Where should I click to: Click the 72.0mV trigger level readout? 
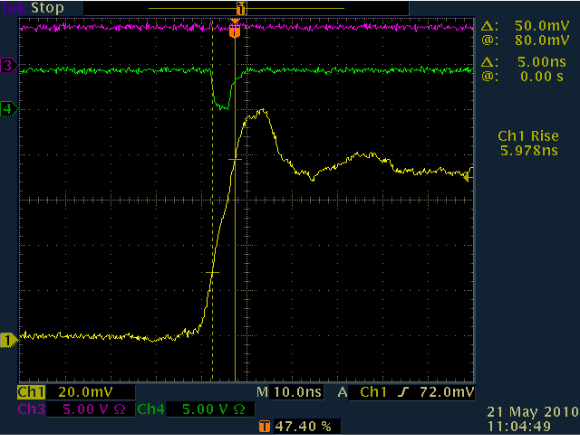pyautogui.click(x=447, y=392)
